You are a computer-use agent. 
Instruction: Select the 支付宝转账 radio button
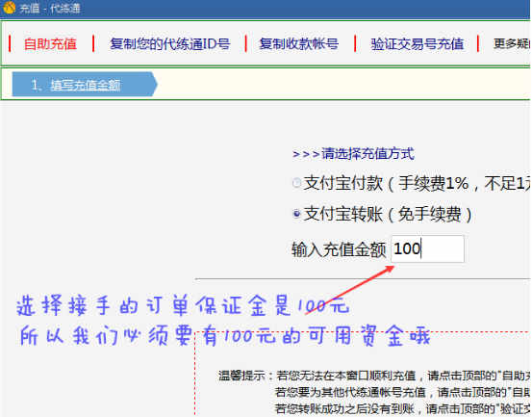(x=296, y=214)
